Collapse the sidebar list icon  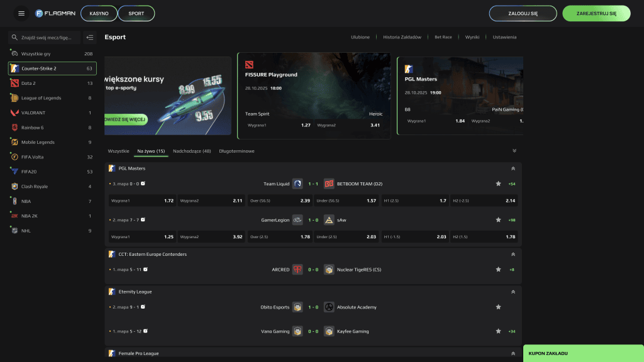tap(90, 38)
